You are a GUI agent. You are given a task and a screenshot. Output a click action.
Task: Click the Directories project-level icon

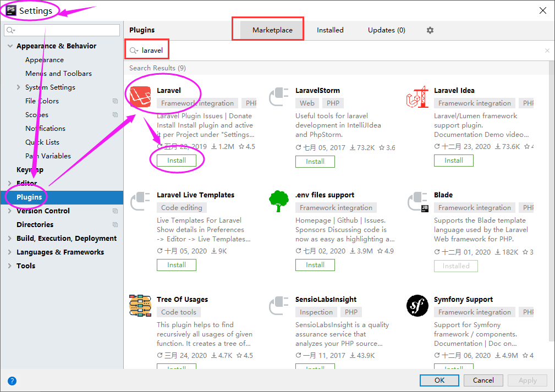115,225
